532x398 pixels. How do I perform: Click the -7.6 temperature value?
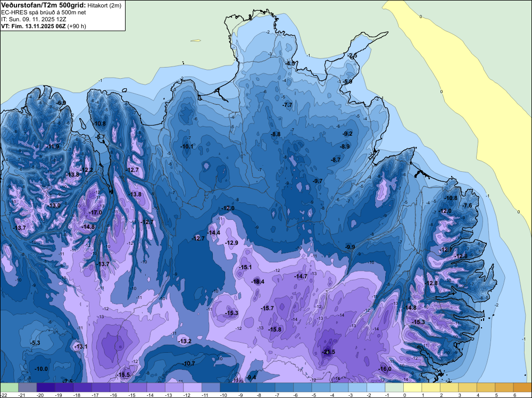467,205
